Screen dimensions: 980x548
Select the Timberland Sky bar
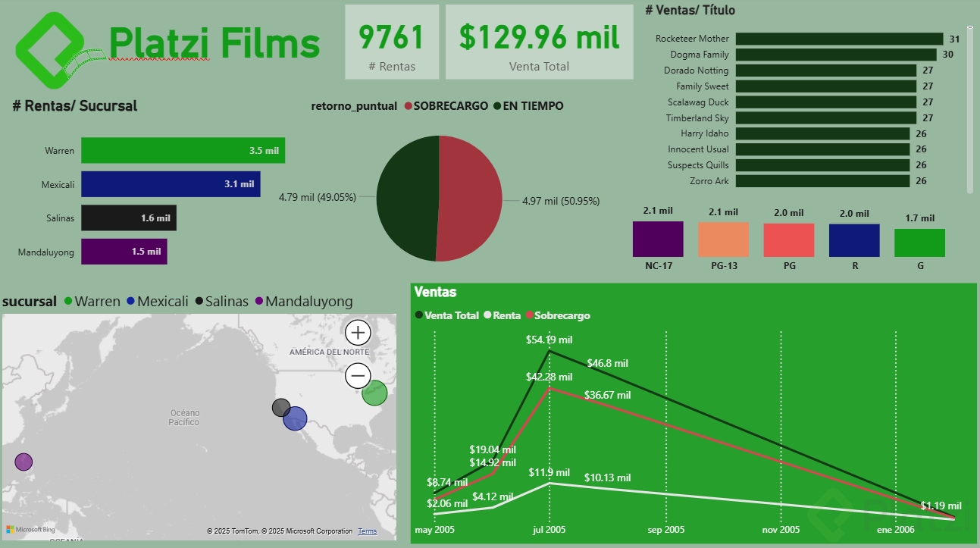(826, 118)
